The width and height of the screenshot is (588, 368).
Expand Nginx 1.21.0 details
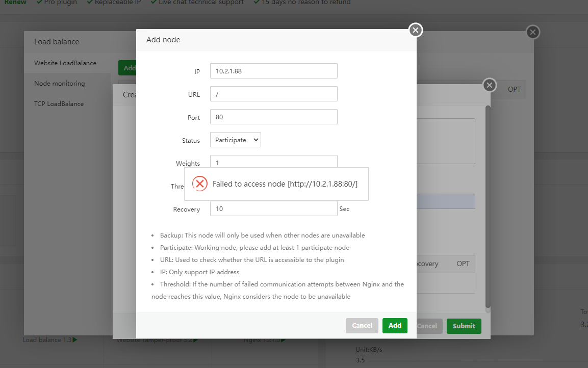(x=264, y=339)
